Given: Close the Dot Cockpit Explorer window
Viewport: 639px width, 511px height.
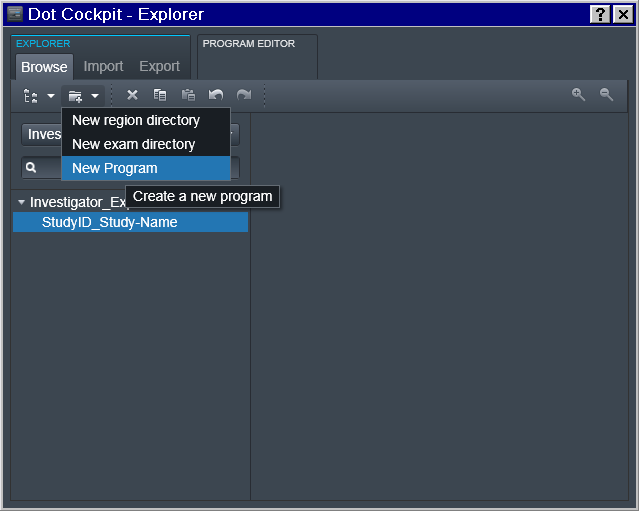Looking at the screenshot, I should pyautogui.click(x=624, y=15).
